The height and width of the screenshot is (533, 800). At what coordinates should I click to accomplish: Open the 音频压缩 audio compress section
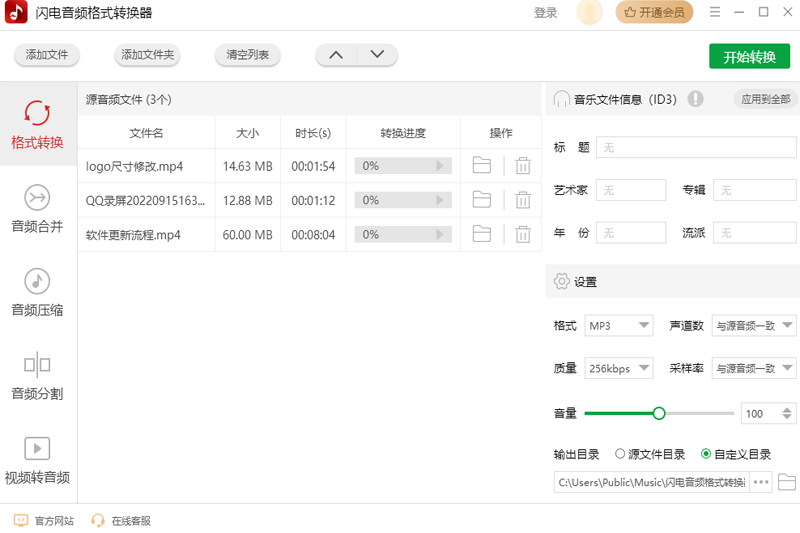(x=37, y=292)
